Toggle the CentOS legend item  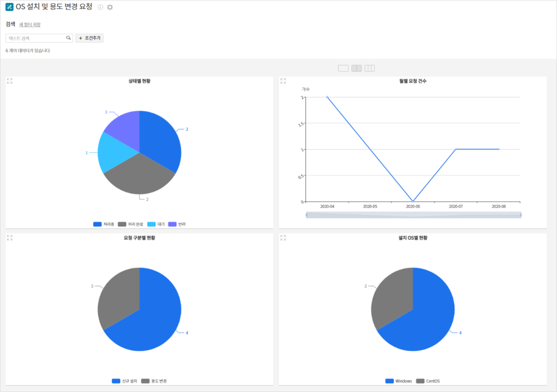pos(428,381)
